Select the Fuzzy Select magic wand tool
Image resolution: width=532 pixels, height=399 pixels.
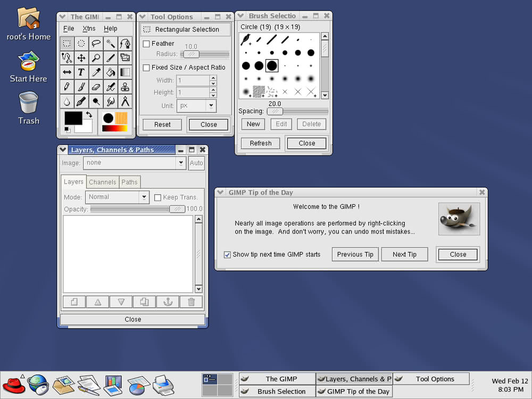click(x=111, y=44)
